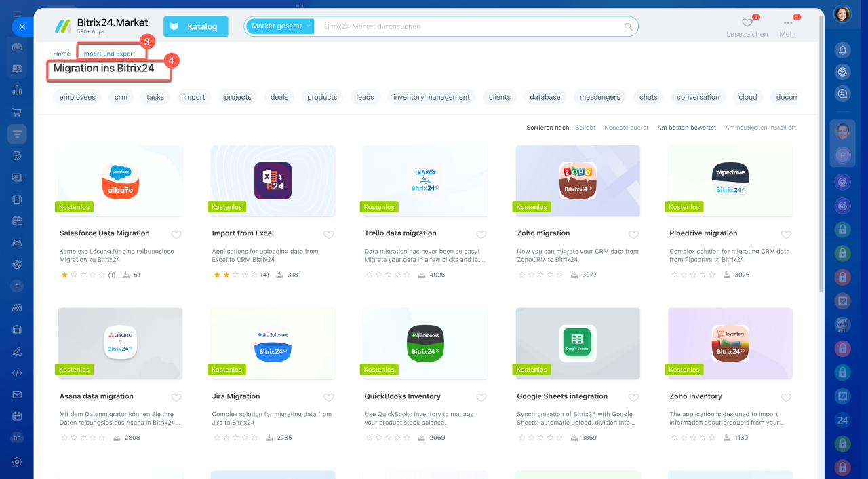Filter by the tasks tag
The width and height of the screenshot is (868, 479).
[x=155, y=97]
